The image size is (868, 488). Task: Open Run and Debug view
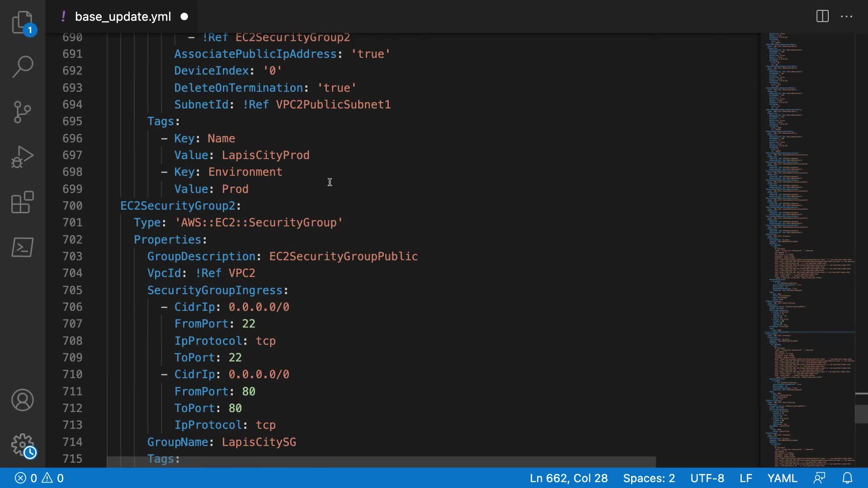(x=22, y=157)
